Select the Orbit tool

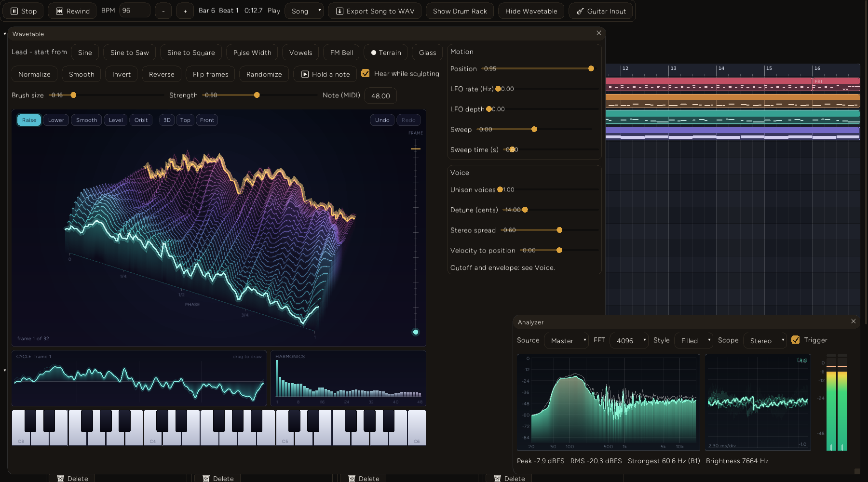[141, 120]
